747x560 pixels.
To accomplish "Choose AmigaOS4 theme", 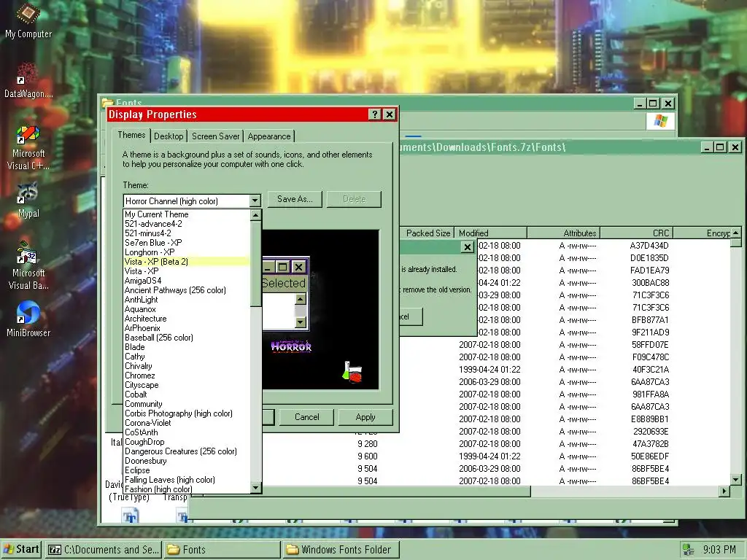I will [186, 281].
